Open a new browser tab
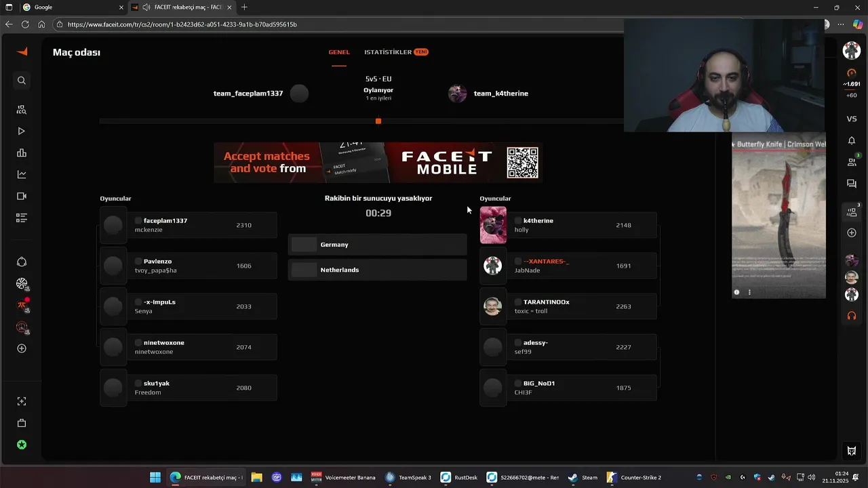This screenshot has width=868, height=488. tap(244, 7)
